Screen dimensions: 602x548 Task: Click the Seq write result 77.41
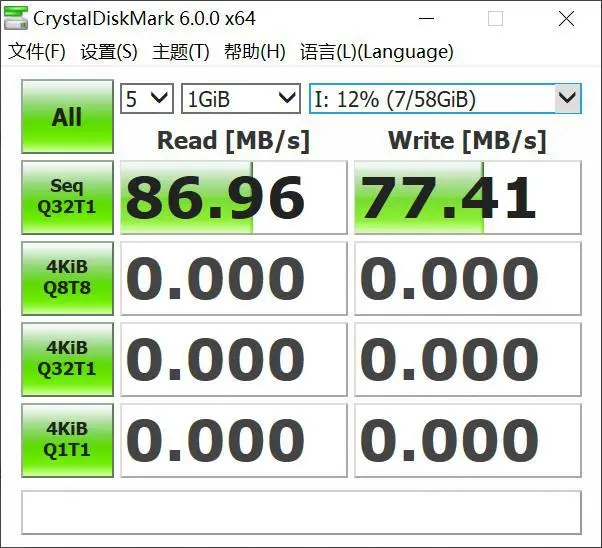pyautogui.click(x=468, y=197)
